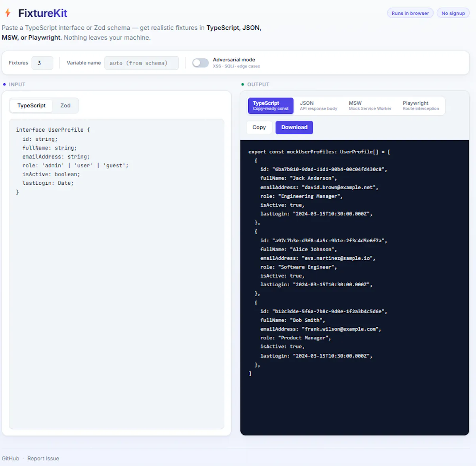Select the TypeScript copy-ready const output tab
Viewport: 476px width, 466px height.
point(271,105)
